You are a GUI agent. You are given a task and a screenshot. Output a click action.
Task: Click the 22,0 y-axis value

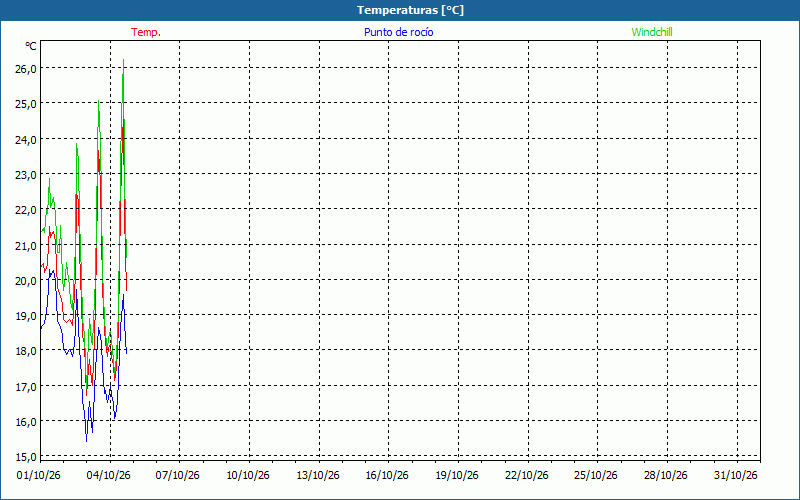26,210
